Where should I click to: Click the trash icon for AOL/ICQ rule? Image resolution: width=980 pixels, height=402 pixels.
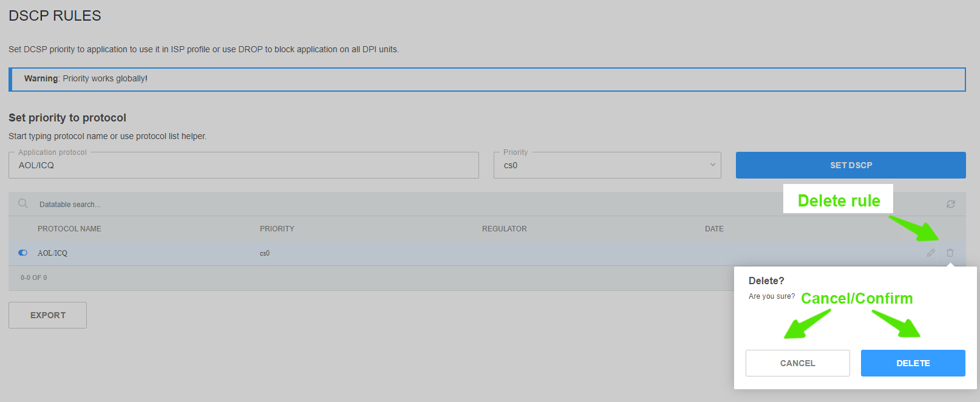tap(950, 253)
